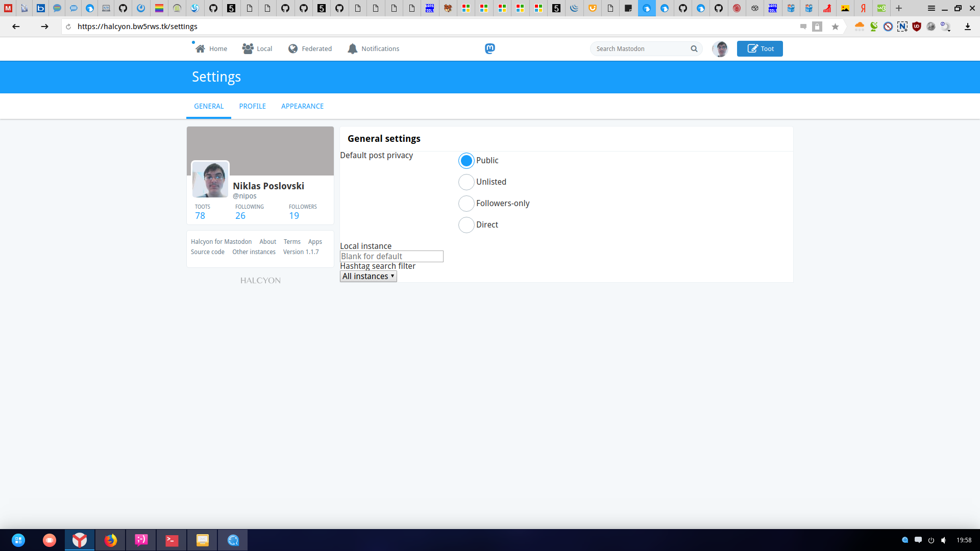Click the Local instance input field
The height and width of the screenshot is (551, 980).
coord(391,256)
